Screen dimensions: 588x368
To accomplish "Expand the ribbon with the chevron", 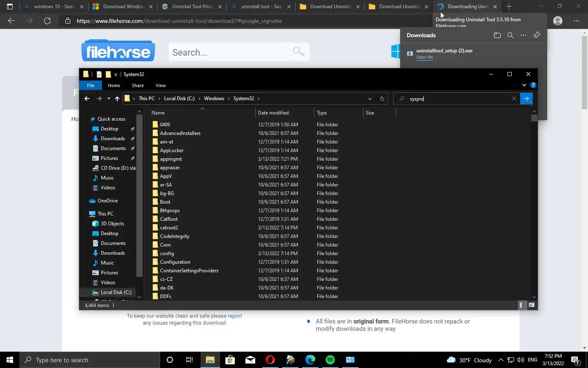I will [x=524, y=85].
